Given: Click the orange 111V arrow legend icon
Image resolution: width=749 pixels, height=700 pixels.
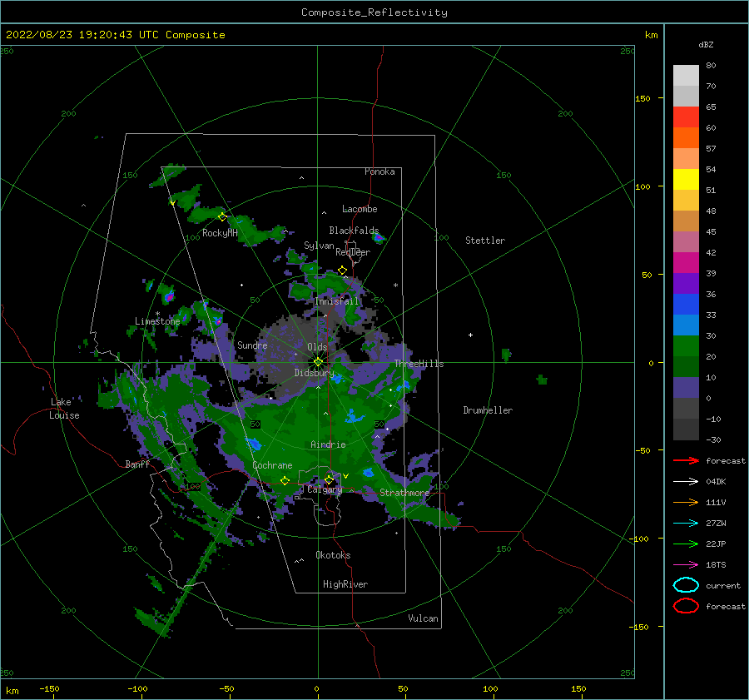Looking at the screenshot, I should (x=686, y=502).
